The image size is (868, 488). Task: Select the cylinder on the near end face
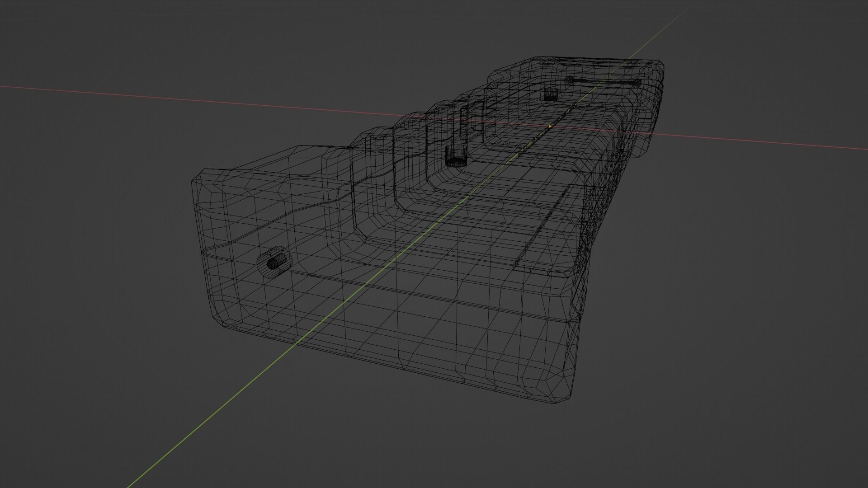(x=274, y=262)
